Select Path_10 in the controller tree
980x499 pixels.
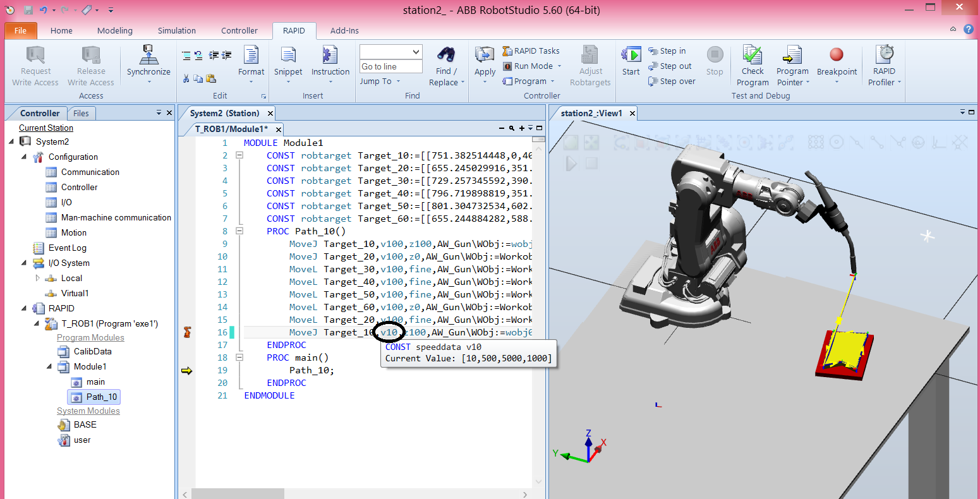click(x=100, y=397)
